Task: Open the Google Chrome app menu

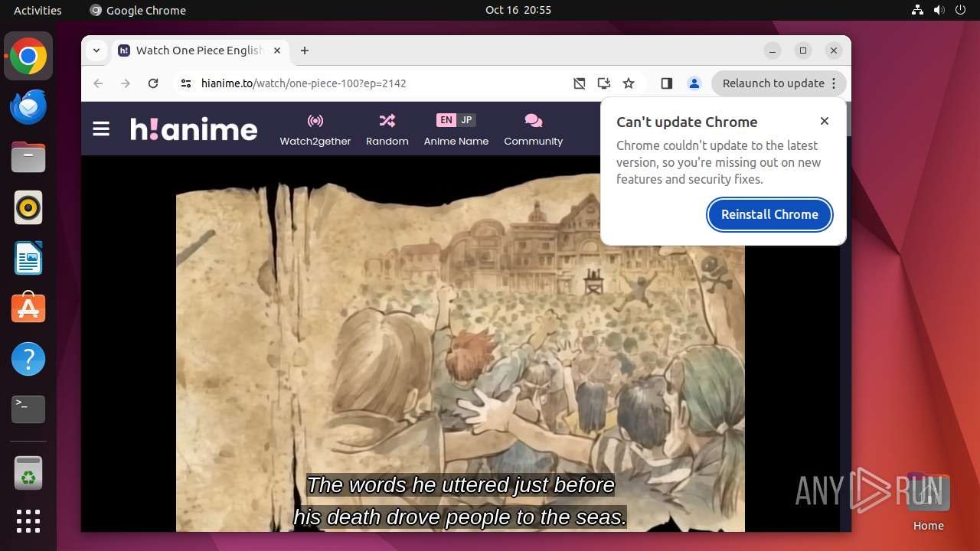Action: [138, 10]
